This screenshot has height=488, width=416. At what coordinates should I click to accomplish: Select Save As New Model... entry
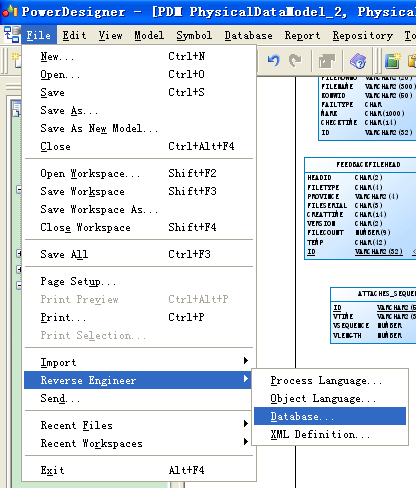[138, 128]
